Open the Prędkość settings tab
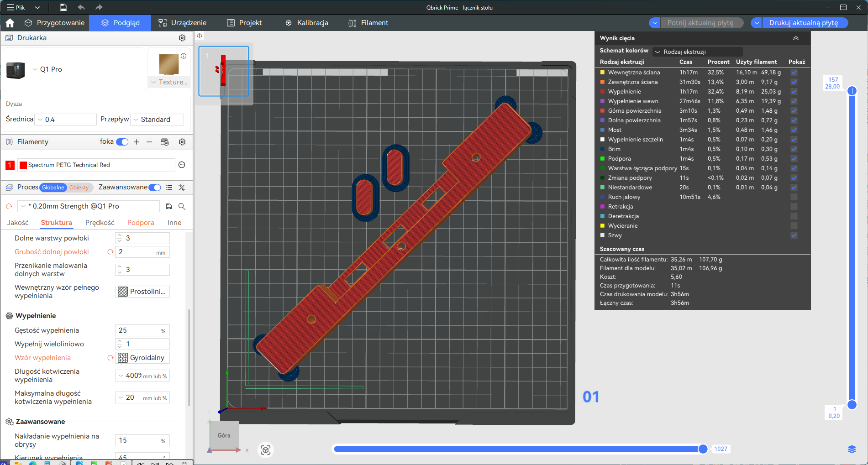 (x=100, y=223)
